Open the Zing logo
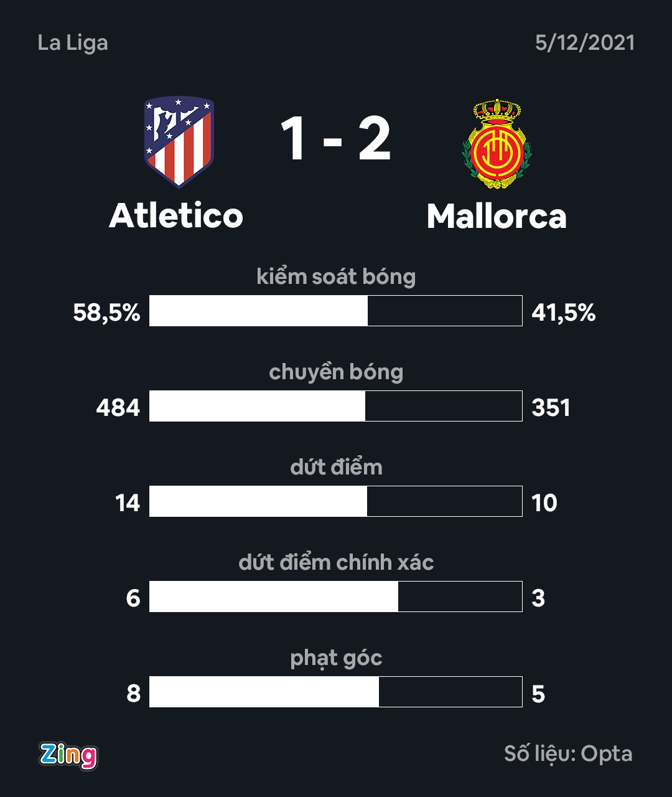This screenshot has height=797, width=672. 68,755
